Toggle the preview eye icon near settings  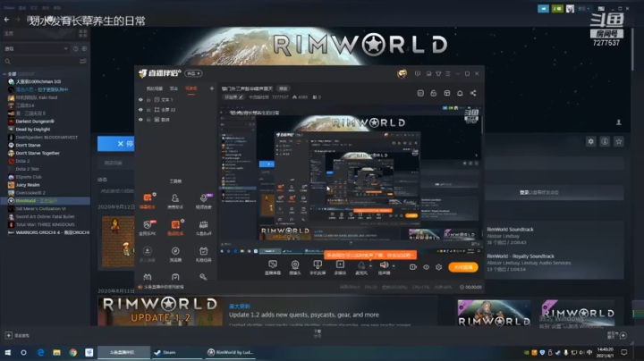pos(426,267)
